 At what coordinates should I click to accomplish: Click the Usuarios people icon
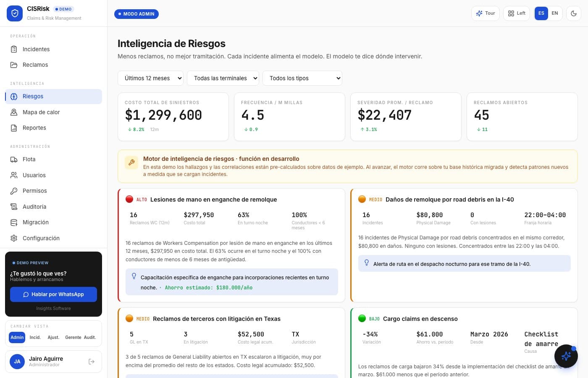pyautogui.click(x=14, y=175)
